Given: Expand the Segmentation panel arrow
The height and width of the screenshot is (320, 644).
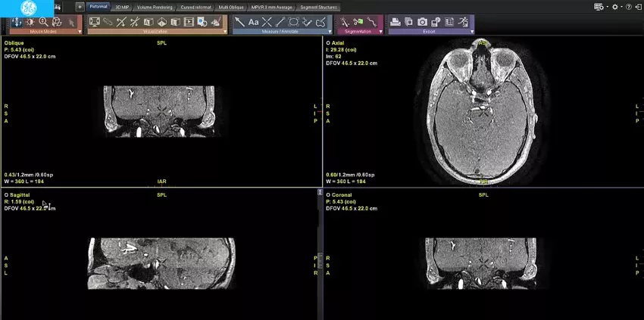Looking at the screenshot, I should coord(381,32).
